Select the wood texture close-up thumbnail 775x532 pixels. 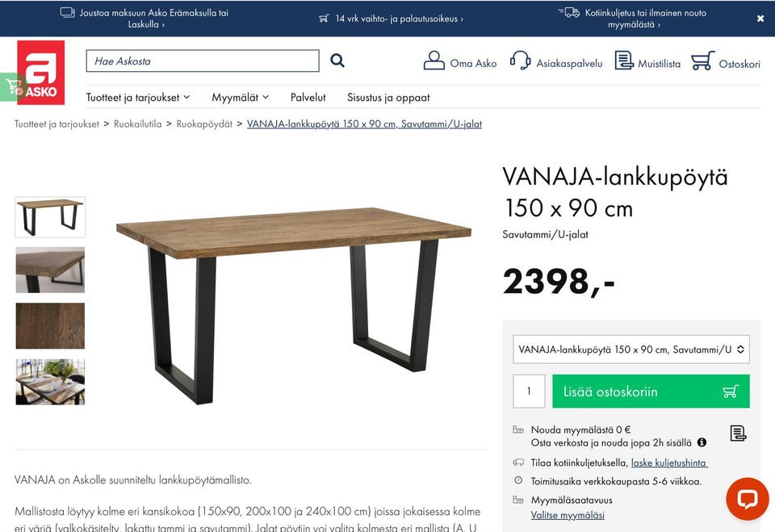point(50,326)
